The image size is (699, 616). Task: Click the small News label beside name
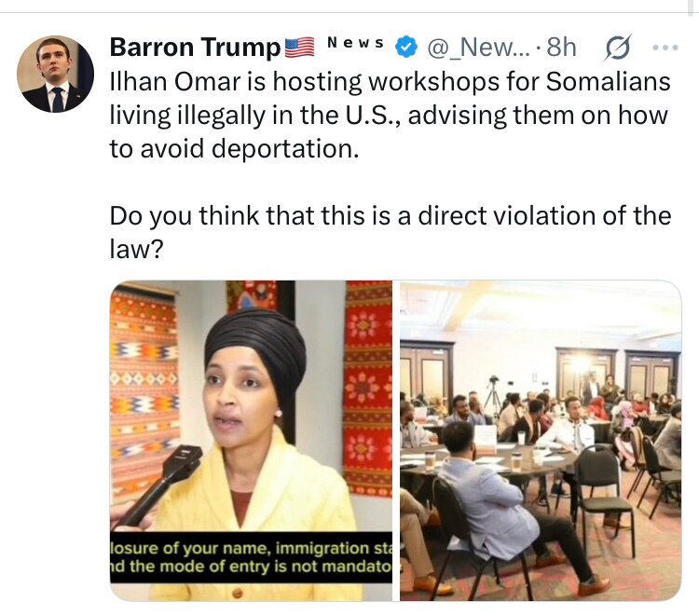[355, 43]
